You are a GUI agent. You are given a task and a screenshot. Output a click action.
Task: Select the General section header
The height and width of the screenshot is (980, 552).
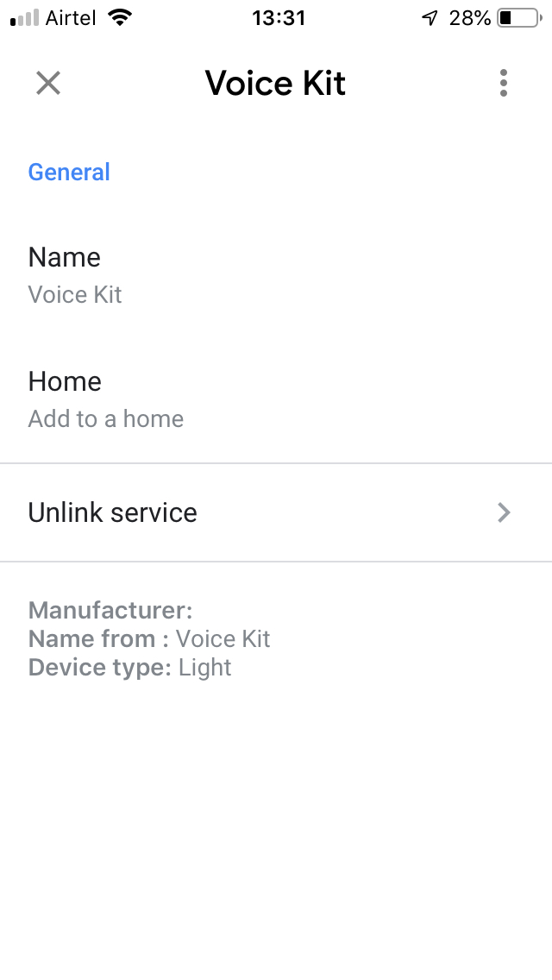click(69, 172)
